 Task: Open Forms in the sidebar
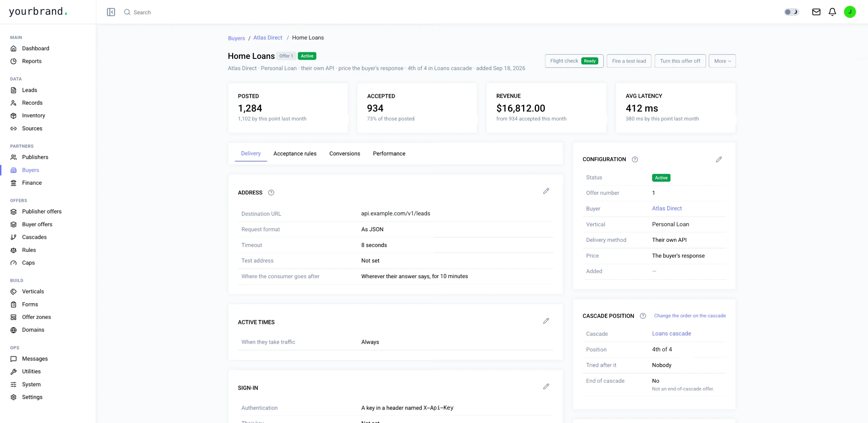click(x=30, y=304)
